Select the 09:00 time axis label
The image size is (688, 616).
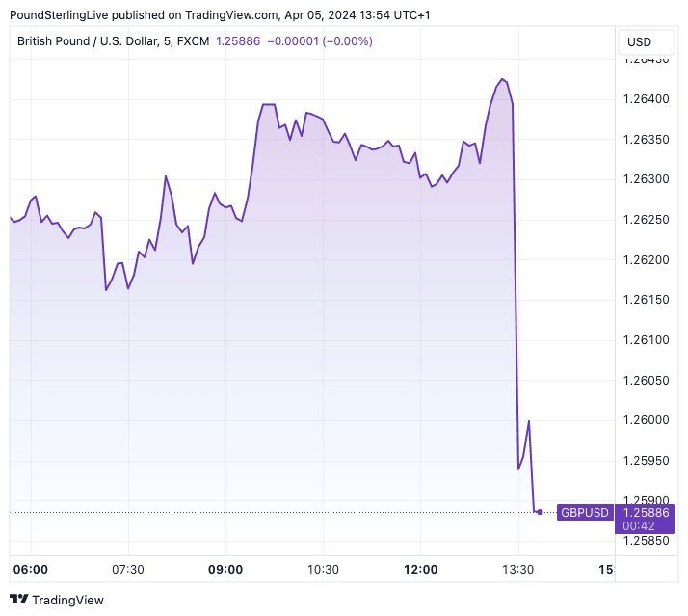click(x=225, y=570)
